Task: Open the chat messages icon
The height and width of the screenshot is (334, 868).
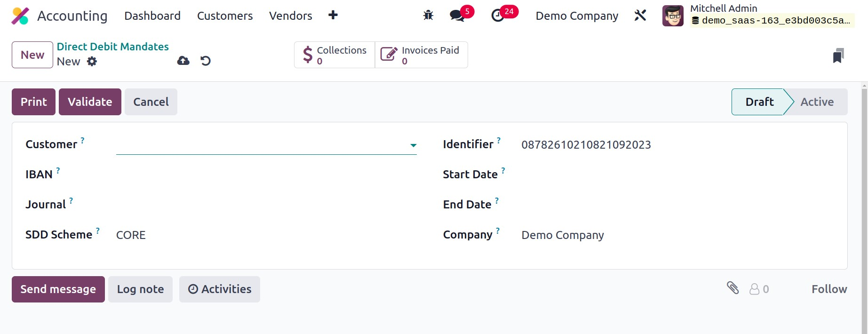Action: click(456, 16)
